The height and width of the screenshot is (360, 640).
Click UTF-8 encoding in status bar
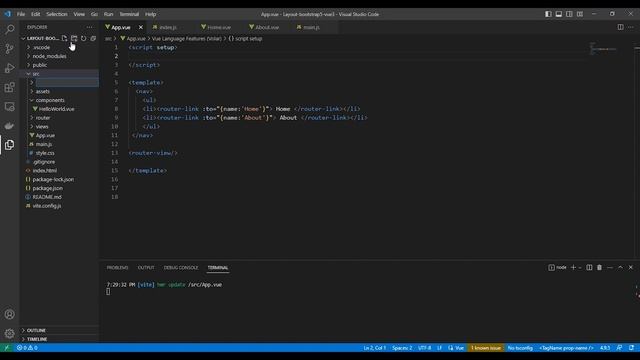(424, 348)
